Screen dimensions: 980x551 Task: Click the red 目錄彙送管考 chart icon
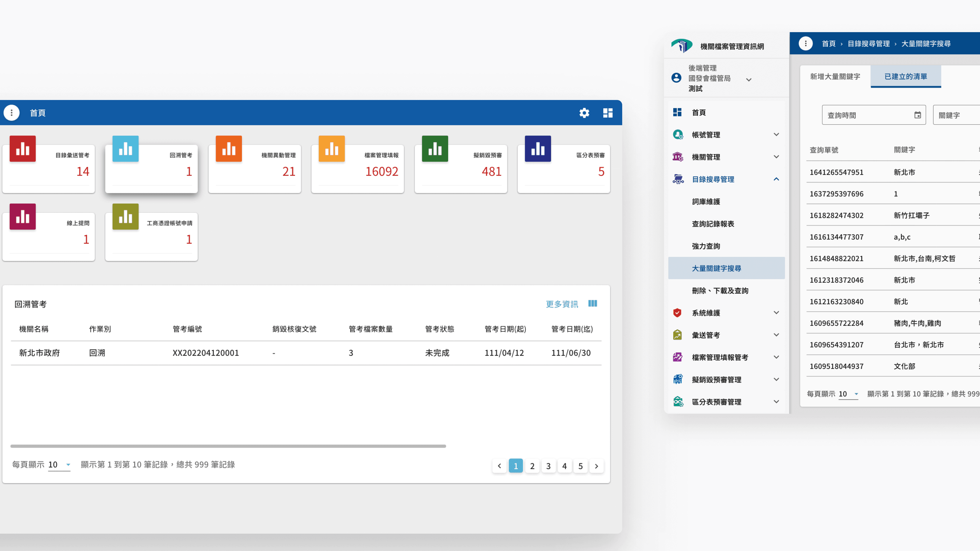tap(22, 149)
